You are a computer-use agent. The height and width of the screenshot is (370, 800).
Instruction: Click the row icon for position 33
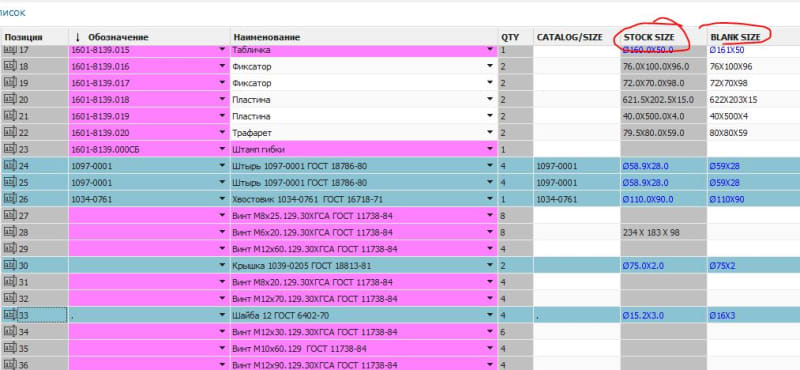10,315
